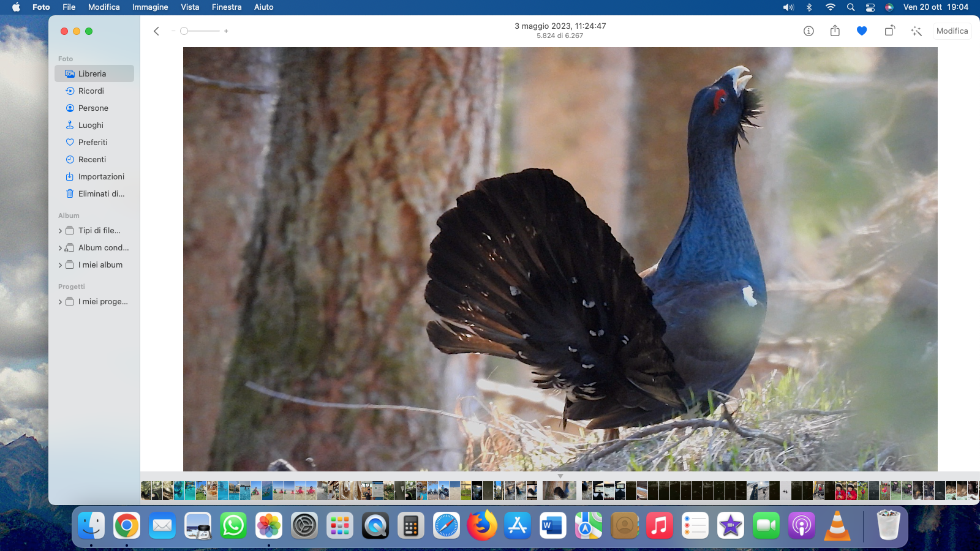This screenshot has height=551, width=980.
Task: Open the Apple menu
Action: click(x=16, y=7)
